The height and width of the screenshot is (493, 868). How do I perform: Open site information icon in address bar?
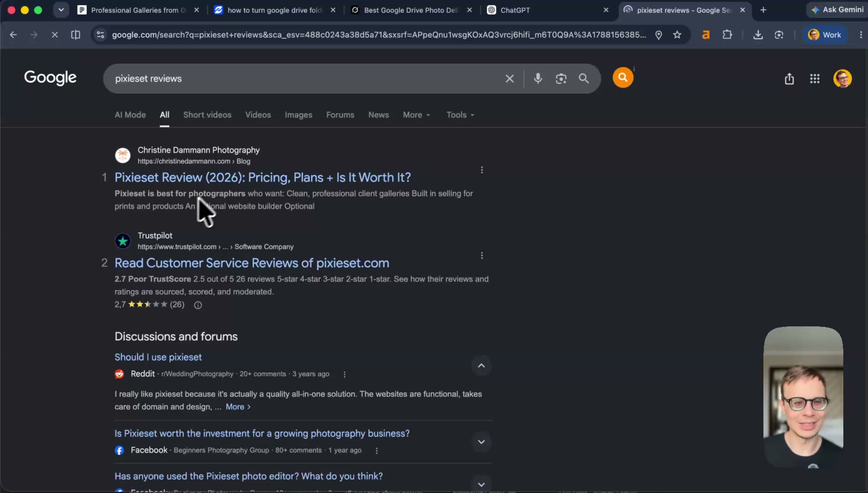click(101, 35)
